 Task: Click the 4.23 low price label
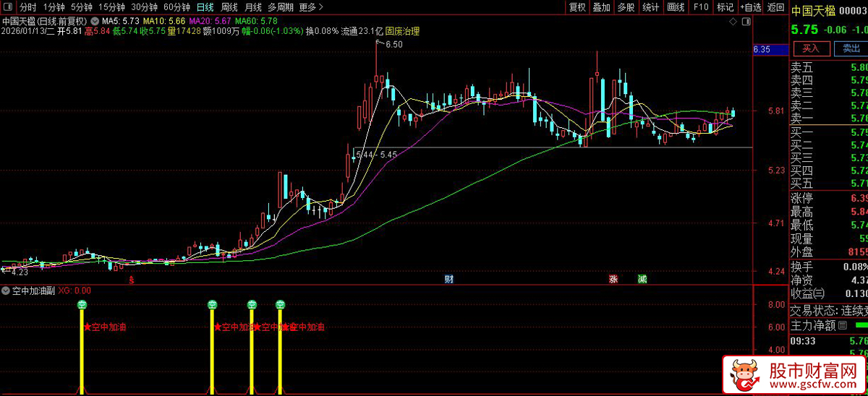[19, 272]
